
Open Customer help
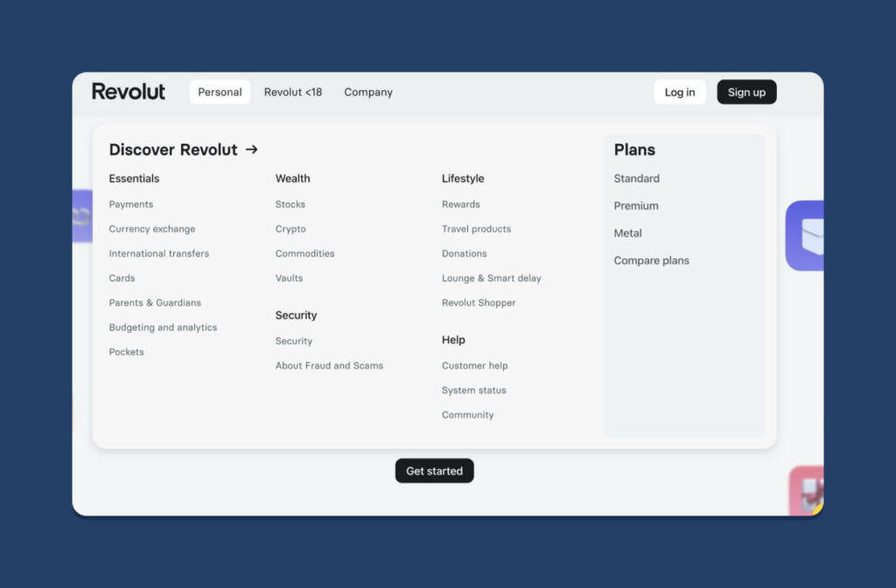474,366
